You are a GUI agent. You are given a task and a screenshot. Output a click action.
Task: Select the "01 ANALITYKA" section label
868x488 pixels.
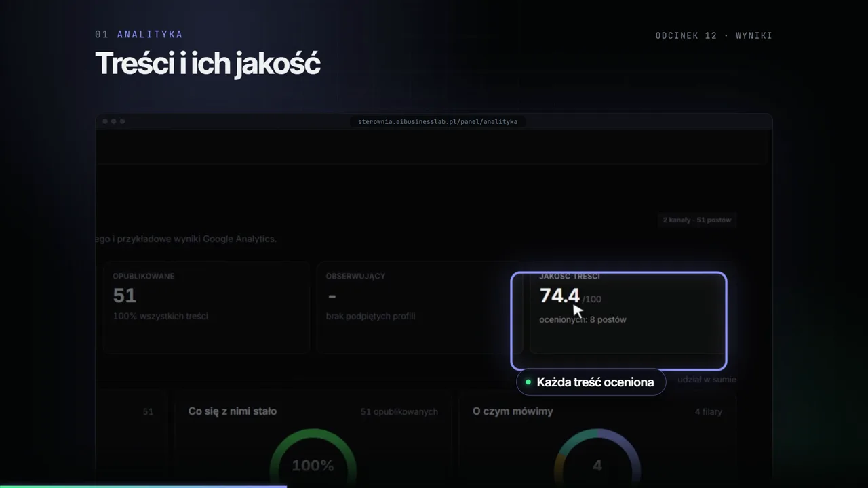coord(139,35)
